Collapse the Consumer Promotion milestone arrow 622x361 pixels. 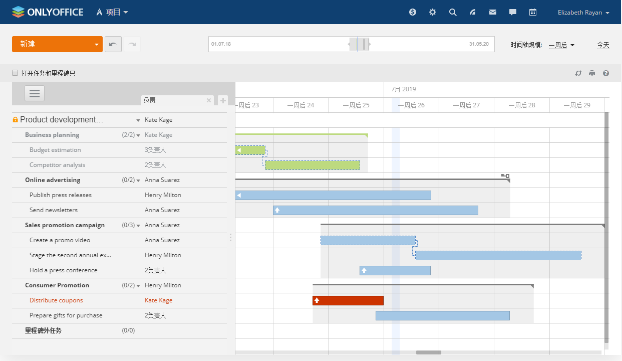pos(138,286)
